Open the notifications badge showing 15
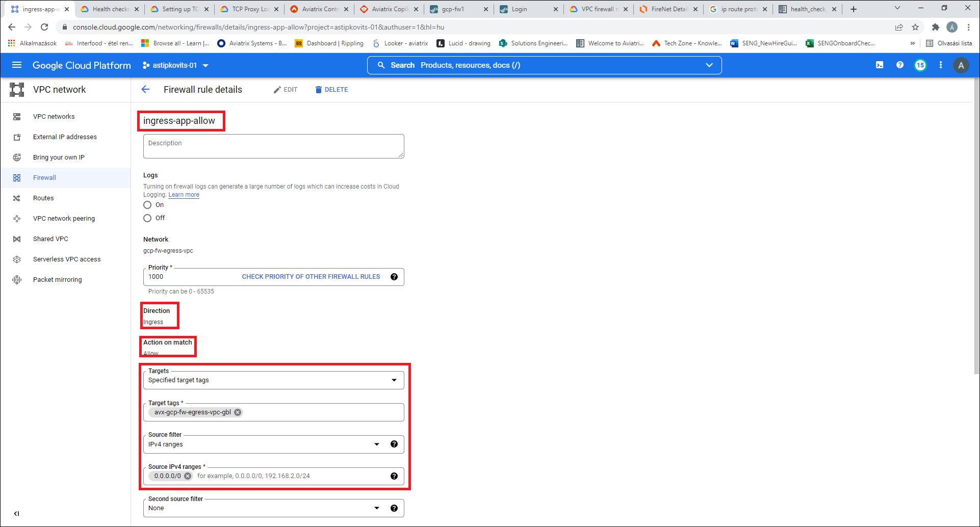Image resolution: width=980 pixels, height=527 pixels. (920, 65)
